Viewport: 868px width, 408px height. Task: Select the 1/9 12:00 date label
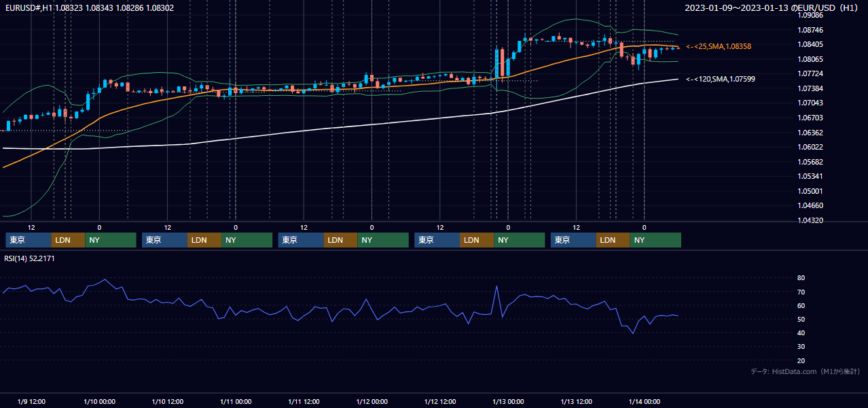31,401
